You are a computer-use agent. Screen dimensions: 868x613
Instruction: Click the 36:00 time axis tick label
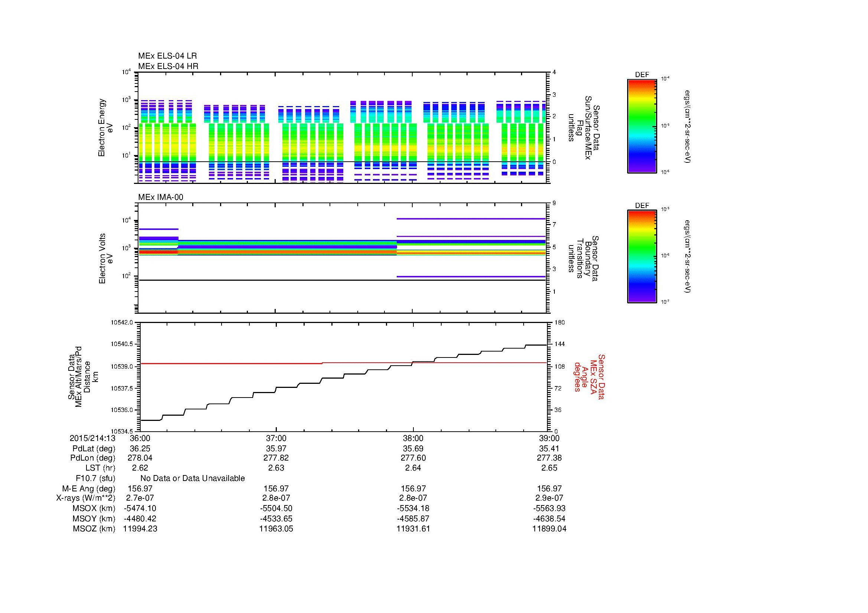(x=140, y=438)
